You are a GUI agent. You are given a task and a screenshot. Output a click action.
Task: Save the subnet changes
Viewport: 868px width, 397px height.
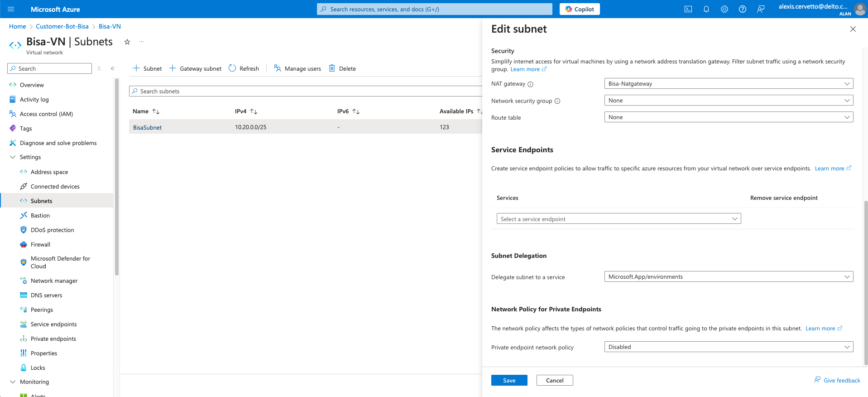tap(509, 380)
